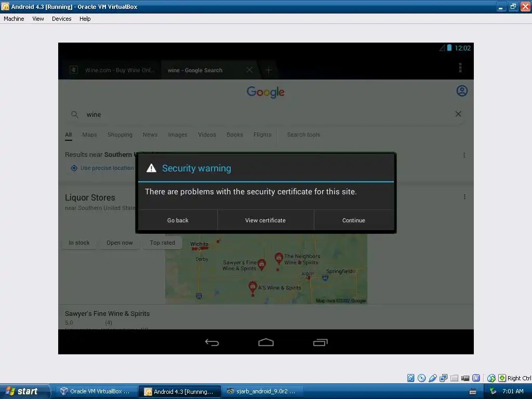Click VirtualBox shared folders status icon
This screenshot has height=399, width=532.
454,378
